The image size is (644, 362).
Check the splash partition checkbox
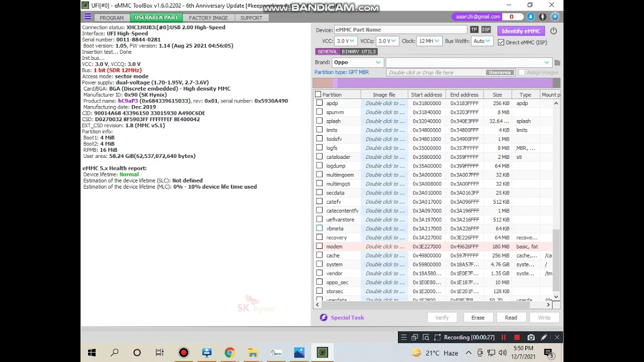coord(319,121)
